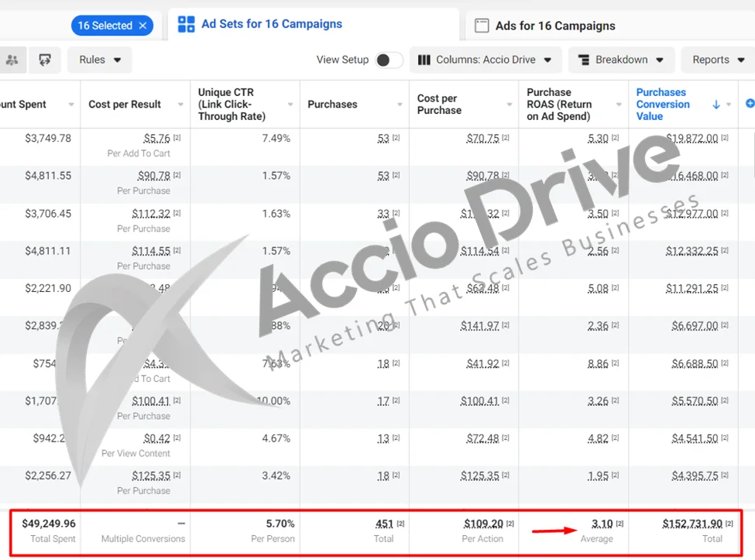This screenshot has height=560, width=755.
Task: Remove the 16 Selected filter with X
Action: pyautogui.click(x=142, y=26)
